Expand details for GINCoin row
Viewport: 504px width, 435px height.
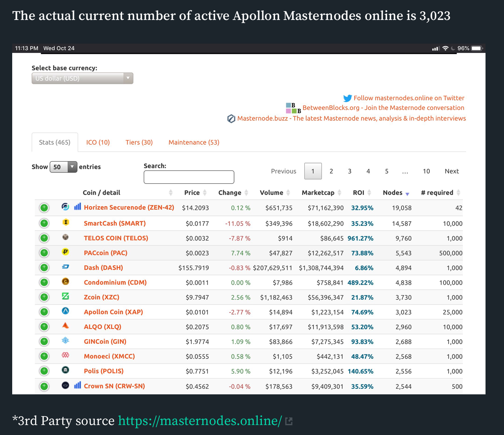44,341
